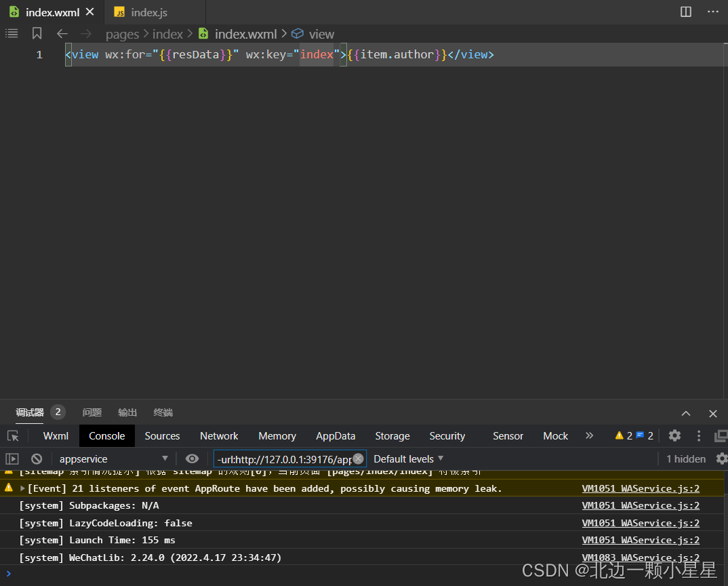Open source link on Subpackages row
The width and height of the screenshot is (728, 586).
pyautogui.click(x=641, y=505)
